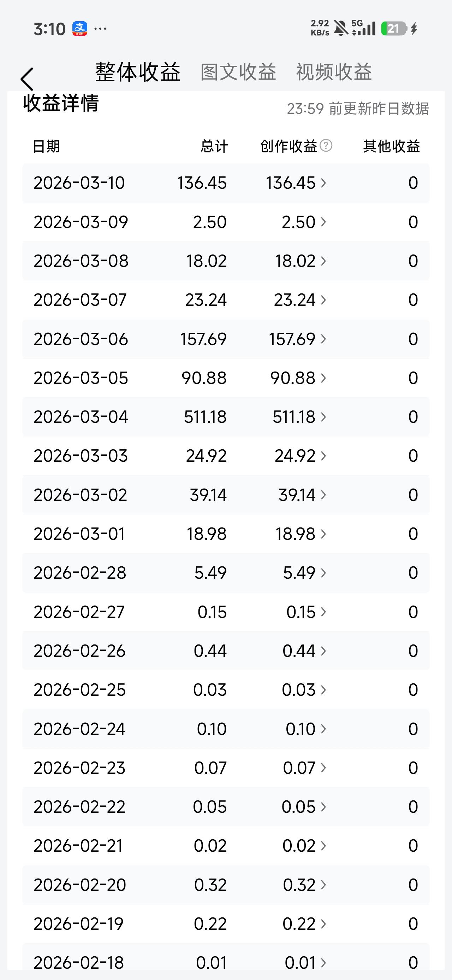Select the 2026-02-28 date row

tap(226, 573)
